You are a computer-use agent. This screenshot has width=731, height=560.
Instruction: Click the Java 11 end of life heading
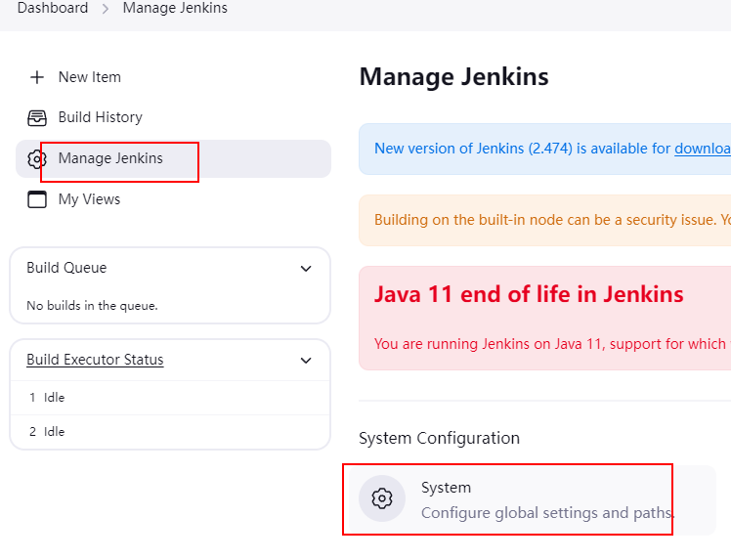pyautogui.click(x=529, y=294)
